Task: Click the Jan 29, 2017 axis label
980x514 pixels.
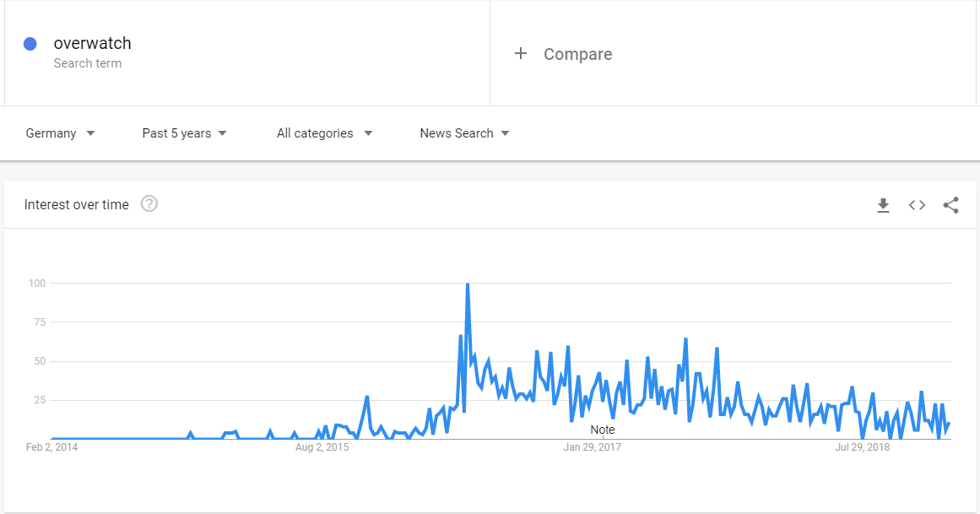Action: point(592,447)
